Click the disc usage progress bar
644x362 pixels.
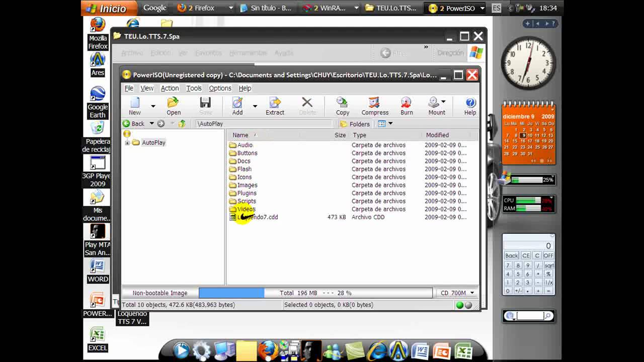click(x=315, y=293)
